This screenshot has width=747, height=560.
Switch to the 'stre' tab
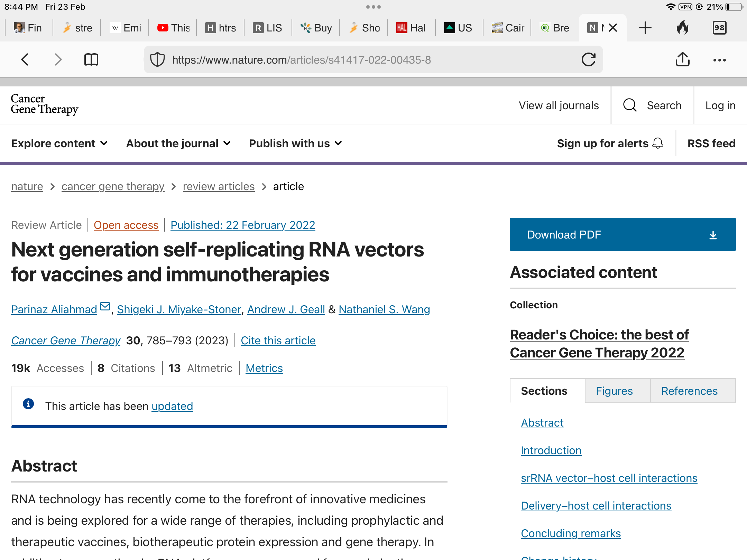click(x=77, y=28)
